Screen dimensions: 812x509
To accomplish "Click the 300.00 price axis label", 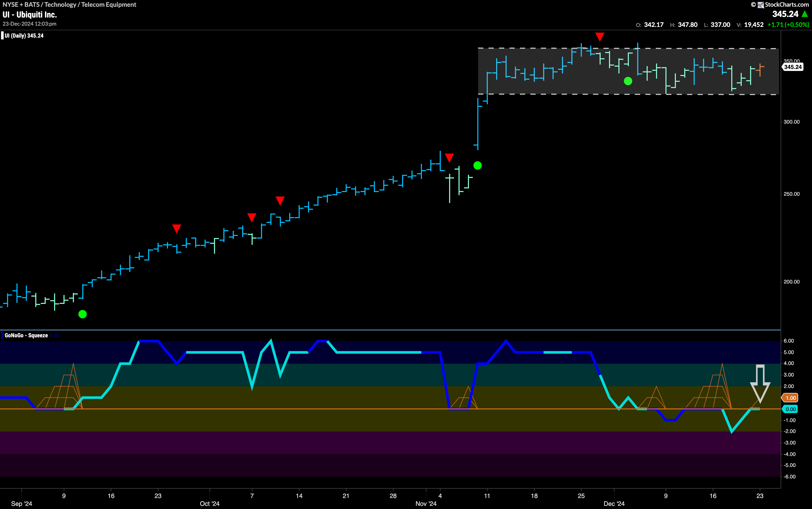I will pos(791,122).
